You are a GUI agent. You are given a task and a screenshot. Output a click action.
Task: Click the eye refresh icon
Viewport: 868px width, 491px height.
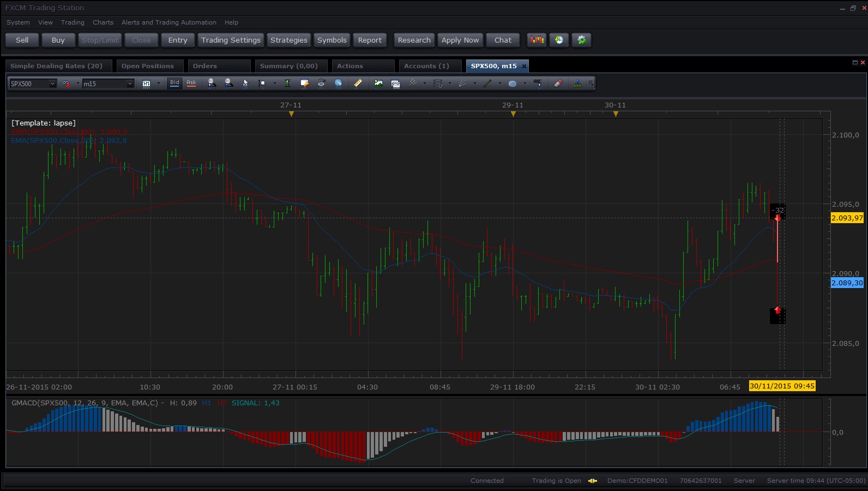[321, 83]
